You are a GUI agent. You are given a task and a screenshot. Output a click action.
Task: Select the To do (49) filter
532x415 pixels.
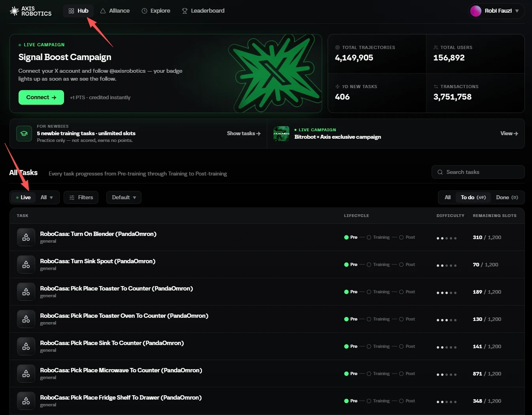click(473, 198)
